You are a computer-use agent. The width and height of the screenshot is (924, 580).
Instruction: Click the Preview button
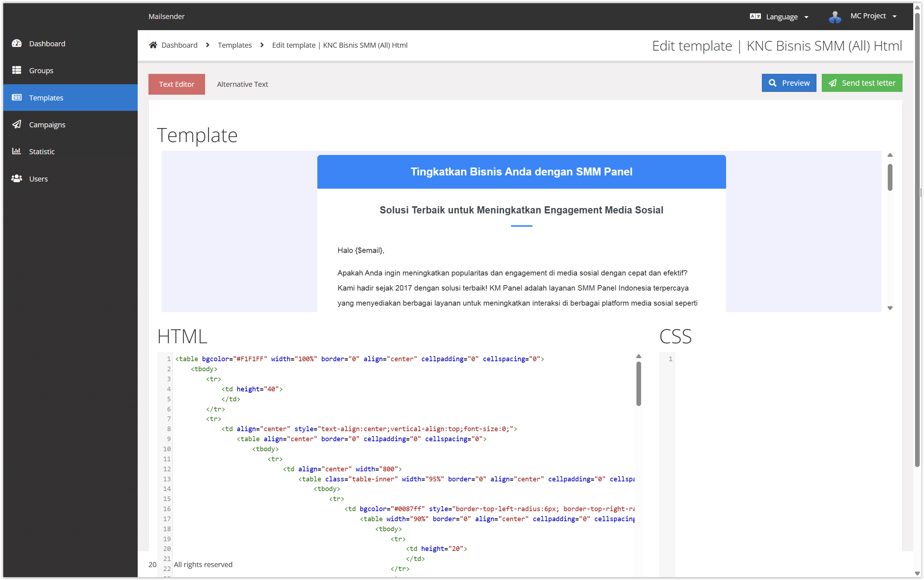point(789,83)
